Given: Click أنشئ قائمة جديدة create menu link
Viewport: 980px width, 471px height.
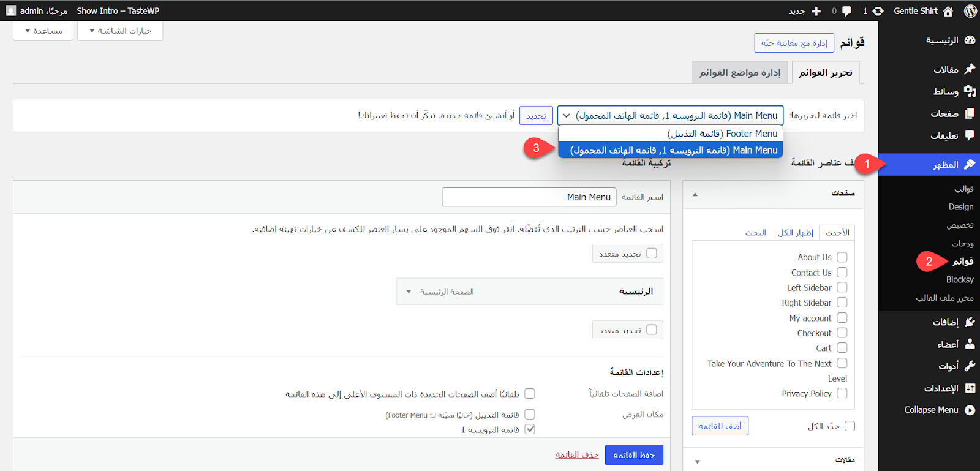Looking at the screenshot, I should tap(473, 115).
